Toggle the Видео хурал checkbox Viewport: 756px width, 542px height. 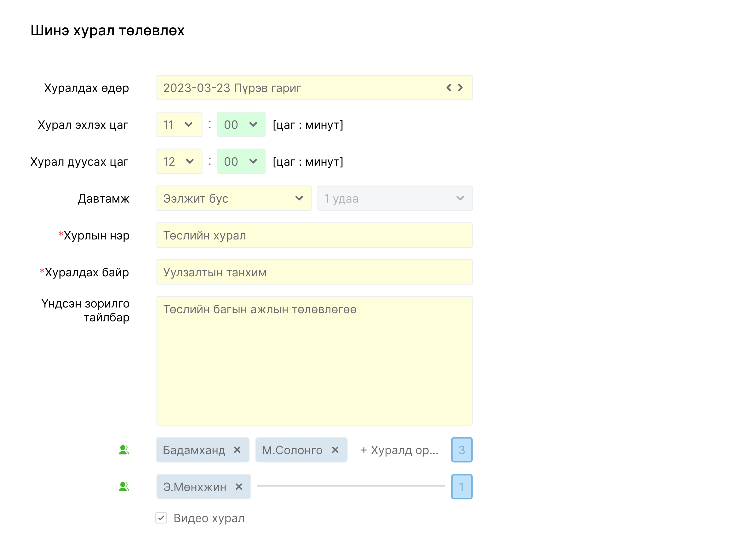tap(161, 518)
